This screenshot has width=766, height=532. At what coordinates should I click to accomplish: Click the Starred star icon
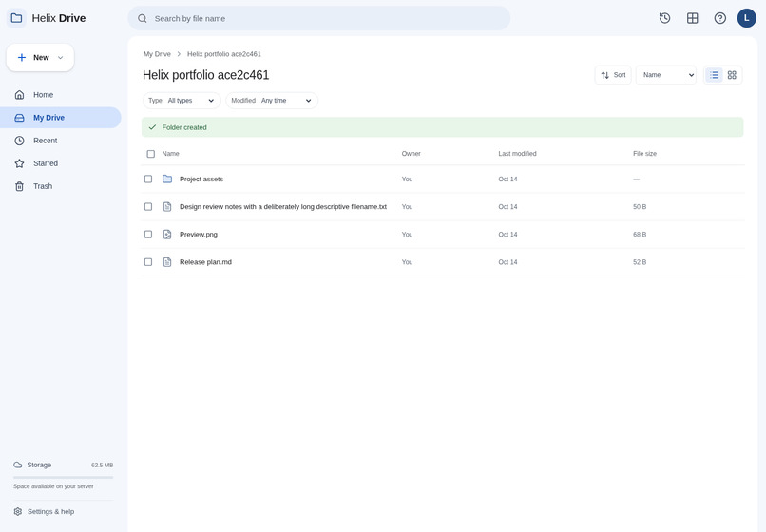click(19, 163)
